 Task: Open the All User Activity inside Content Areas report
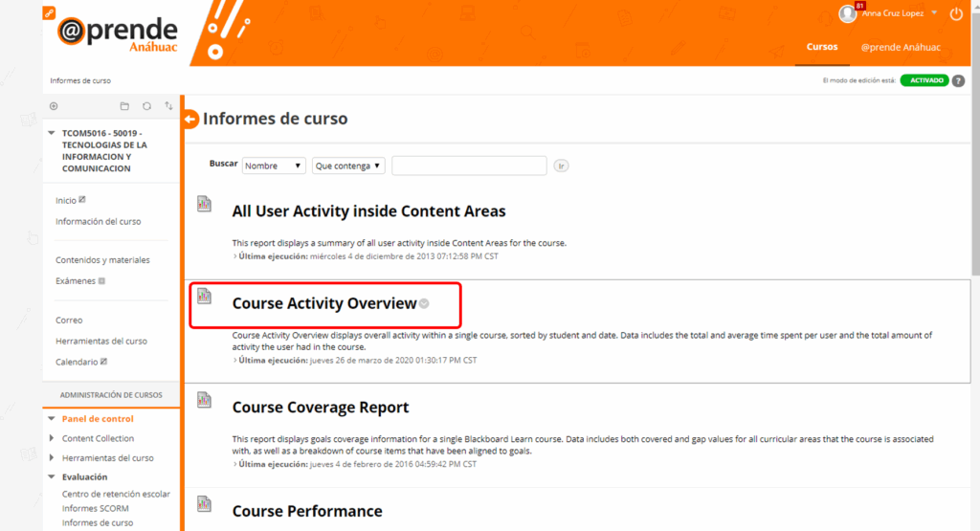368,211
